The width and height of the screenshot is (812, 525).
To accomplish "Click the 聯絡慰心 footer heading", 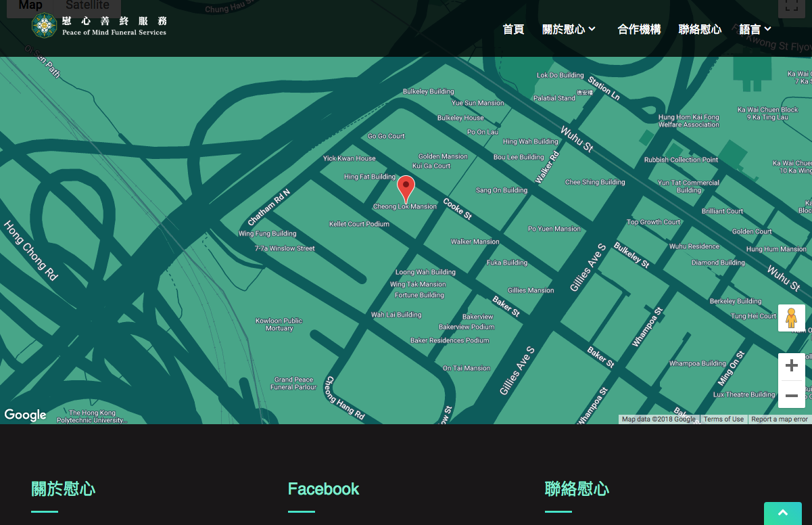I will (577, 489).
